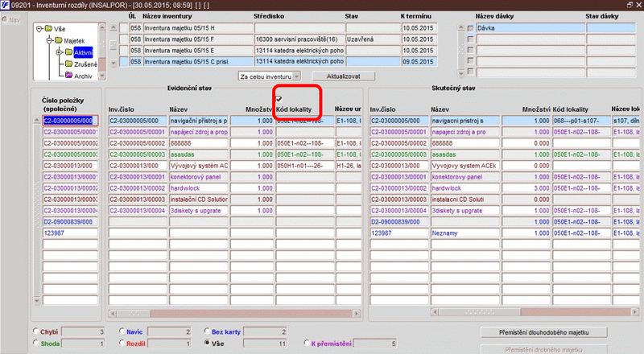Screen dimensions: 644x354
Task: Click the application icon in title bar
Action: click(x=5, y=5)
